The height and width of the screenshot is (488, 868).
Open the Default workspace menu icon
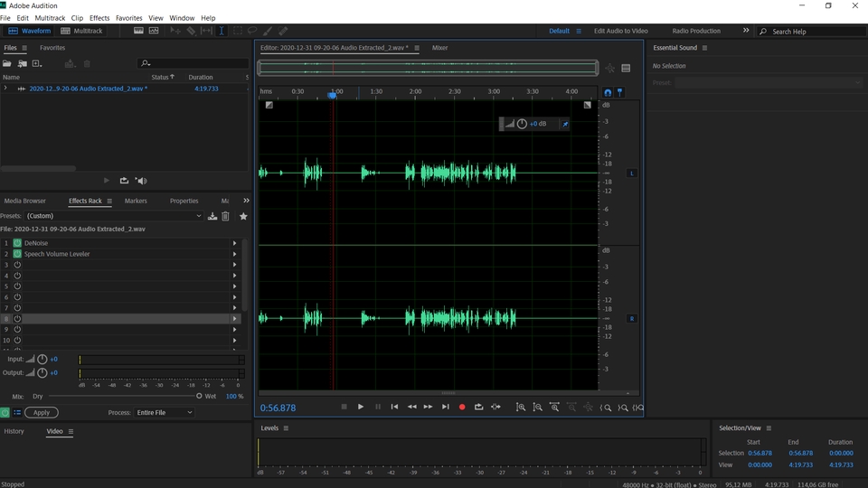(x=579, y=31)
